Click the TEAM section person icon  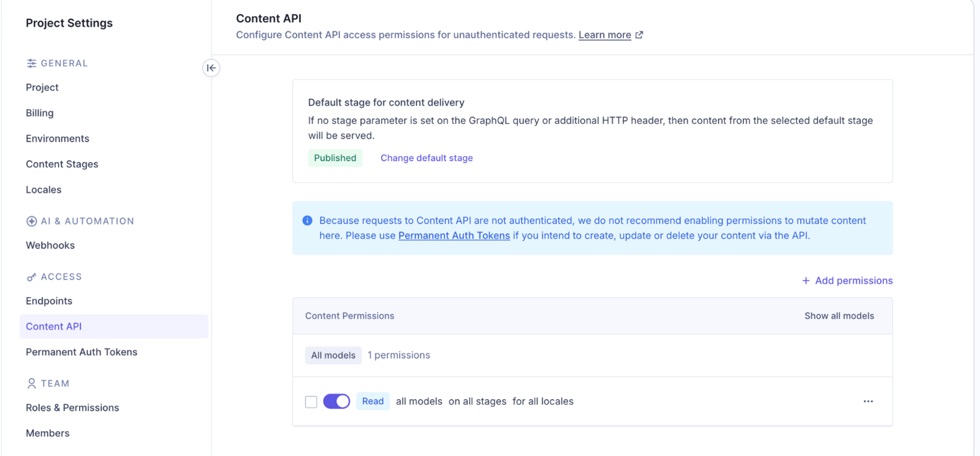[x=32, y=383]
